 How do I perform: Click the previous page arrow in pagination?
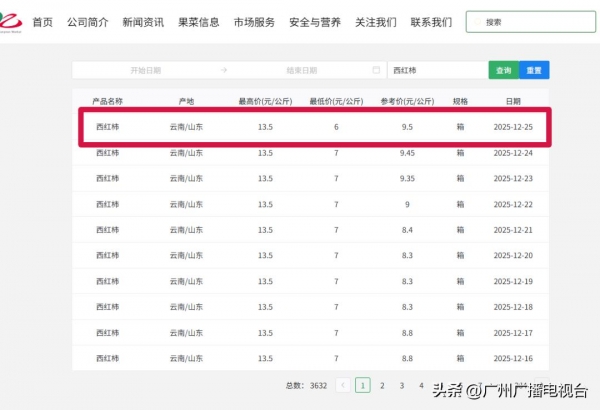(343, 385)
